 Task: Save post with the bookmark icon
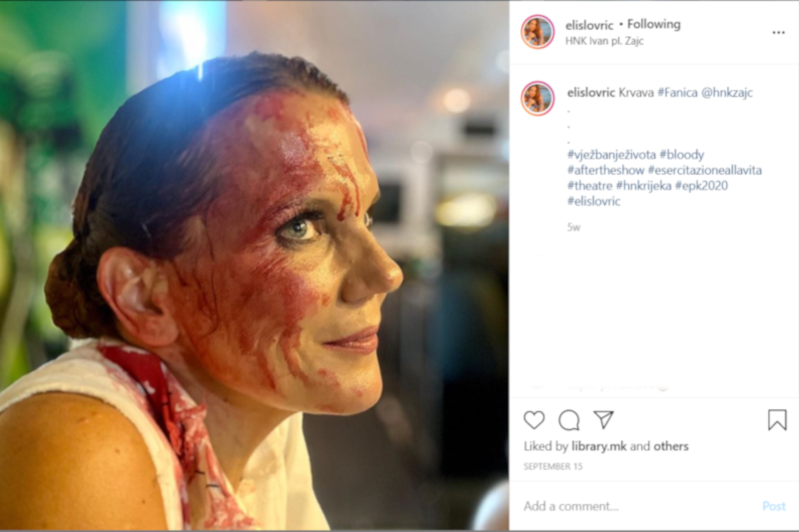[777, 420]
